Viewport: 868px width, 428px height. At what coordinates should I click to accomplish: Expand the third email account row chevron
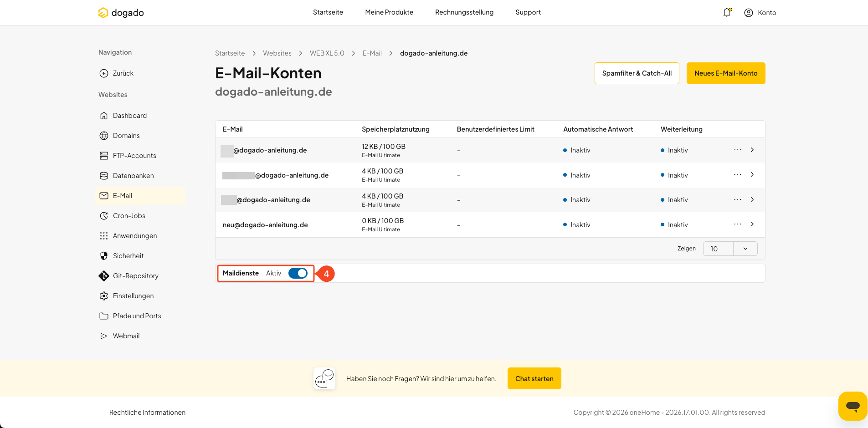[752, 199]
